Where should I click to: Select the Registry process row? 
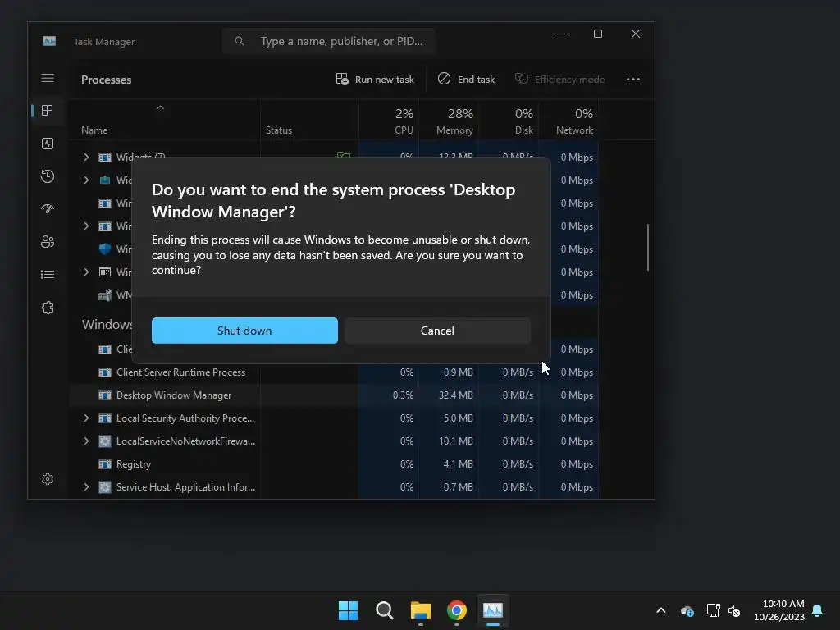(x=334, y=464)
